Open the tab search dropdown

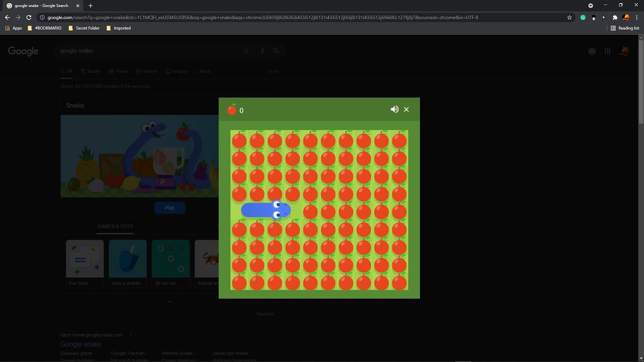[x=591, y=6]
